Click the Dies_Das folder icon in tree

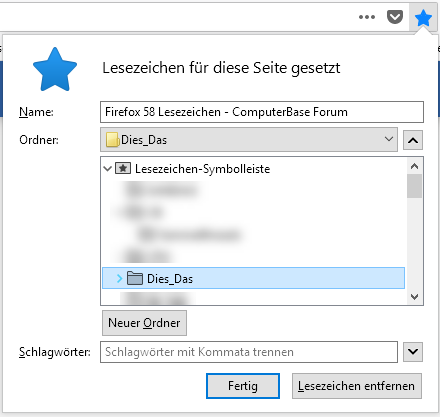tap(135, 278)
